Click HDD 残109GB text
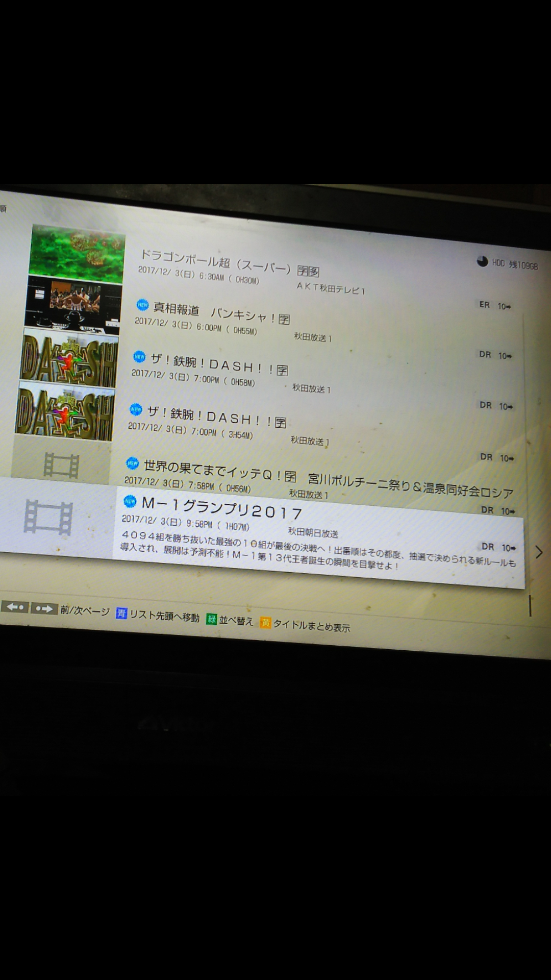551x980 pixels. tap(515, 264)
